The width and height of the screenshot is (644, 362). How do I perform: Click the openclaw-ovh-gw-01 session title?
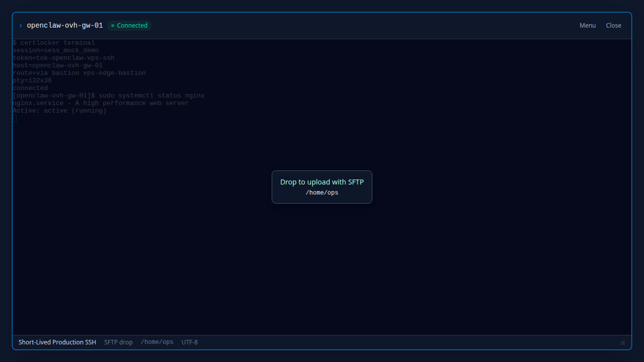pyautogui.click(x=65, y=26)
